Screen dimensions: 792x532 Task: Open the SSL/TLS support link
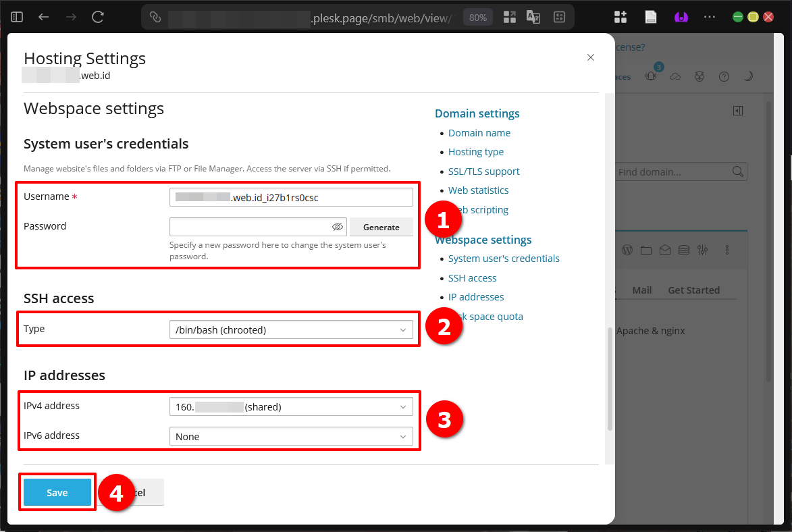(x=483, y=171)
